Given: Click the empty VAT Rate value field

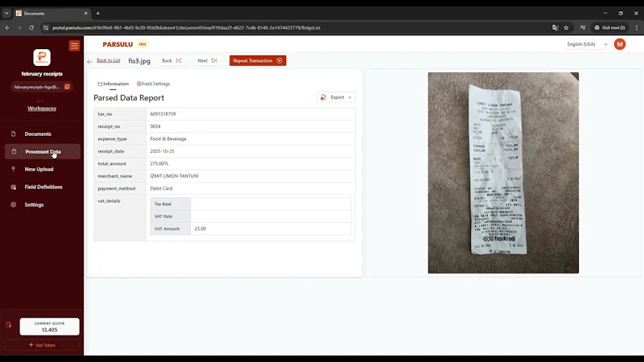Looking at the screenshot, I should [x=270, y=216].
